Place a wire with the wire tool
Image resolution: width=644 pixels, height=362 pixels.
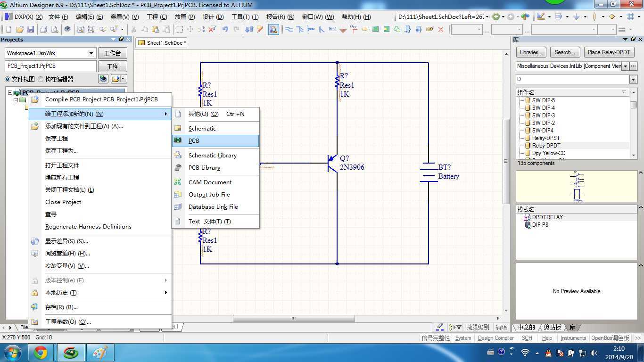(x=289, y=29)
